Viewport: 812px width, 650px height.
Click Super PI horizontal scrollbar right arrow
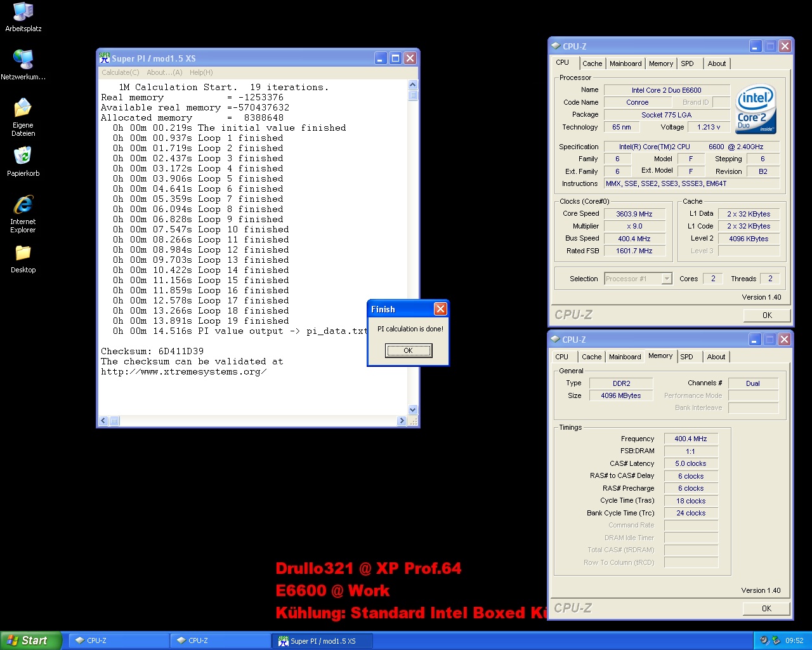[402, 421]
